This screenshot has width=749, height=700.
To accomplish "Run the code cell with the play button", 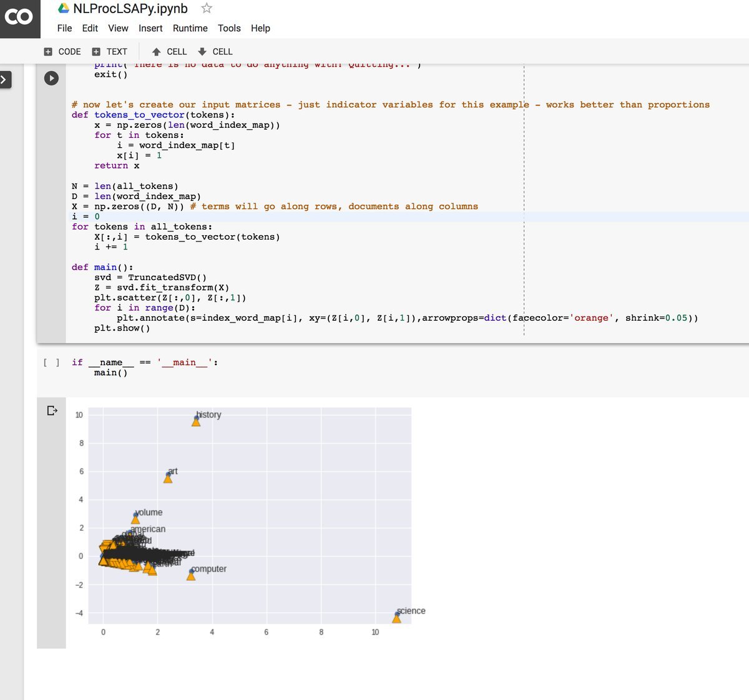I will pos(51,78).
